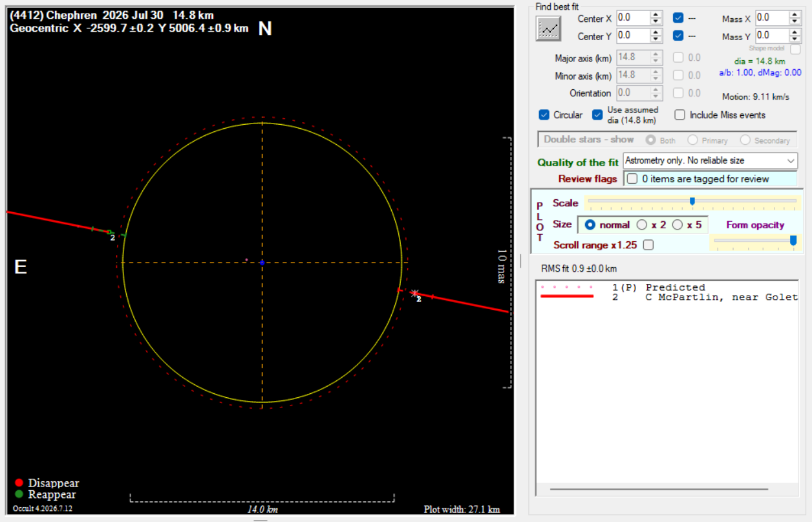Screen dimensions: 812x522
Task: Increase the Center X value with up arrow
Action: tap(656, 14)
